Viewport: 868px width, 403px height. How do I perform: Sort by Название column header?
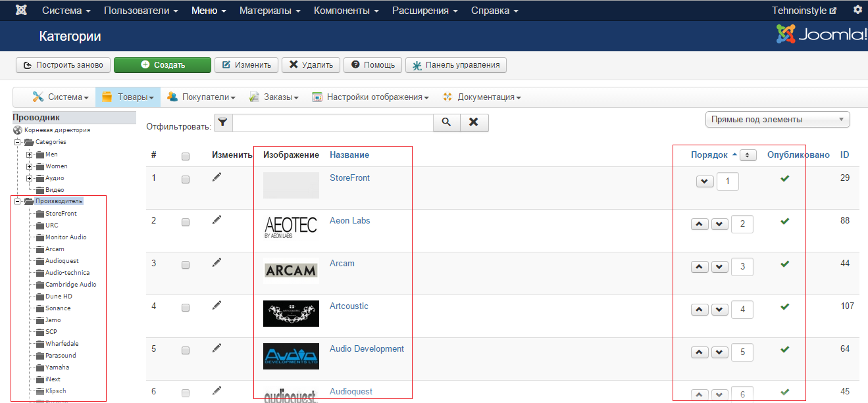(x=349, y=155)
